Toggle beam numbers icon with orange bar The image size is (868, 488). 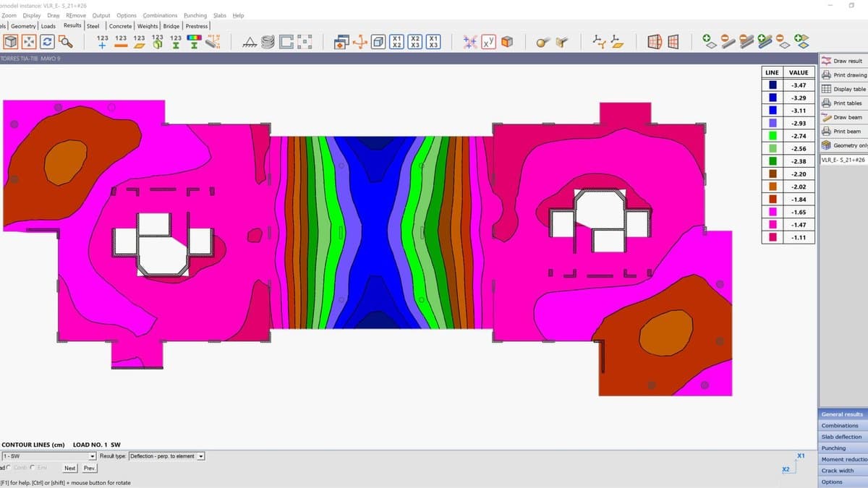point(121,42)
